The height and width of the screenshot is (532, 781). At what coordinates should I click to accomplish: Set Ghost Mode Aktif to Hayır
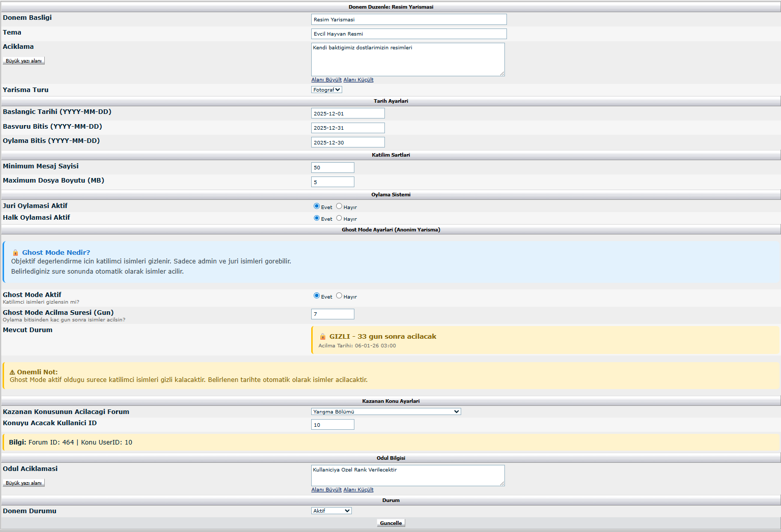pyautogui.click(x=339, y=296)
